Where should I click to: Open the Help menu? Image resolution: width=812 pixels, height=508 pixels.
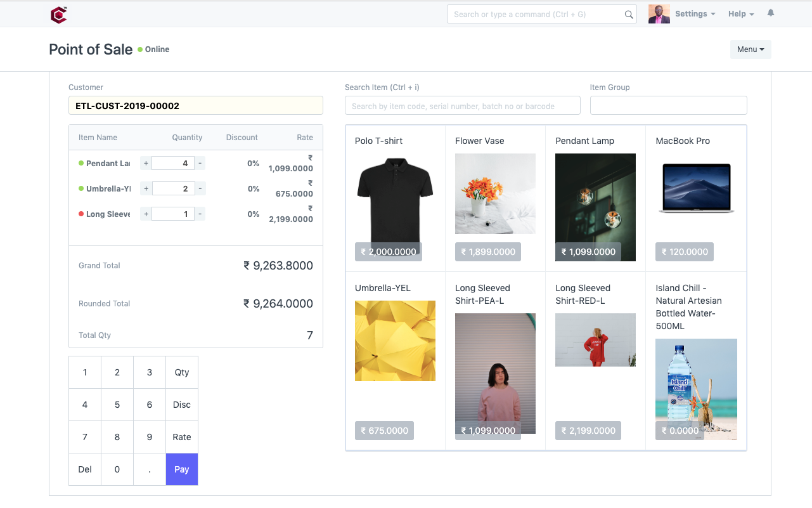[x=740, y=13]
